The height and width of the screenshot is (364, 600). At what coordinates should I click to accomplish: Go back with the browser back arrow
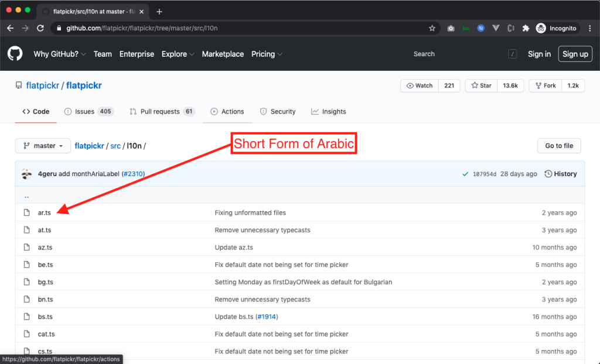coord(11,28)
